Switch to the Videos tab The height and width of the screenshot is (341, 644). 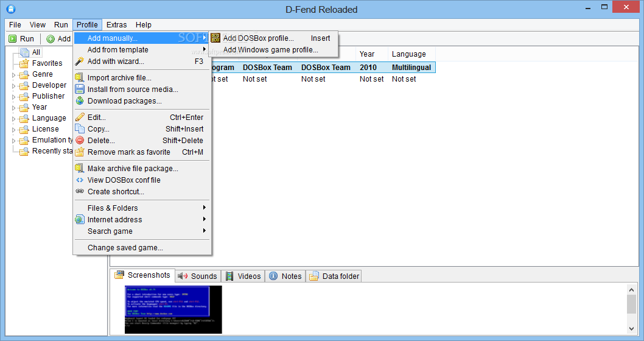click(x=243, y=276)
